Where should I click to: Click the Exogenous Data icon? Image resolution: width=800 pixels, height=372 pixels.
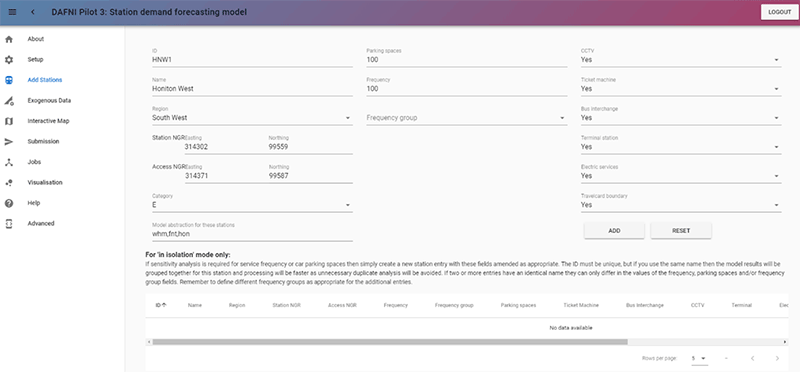(x=9, y=101)
